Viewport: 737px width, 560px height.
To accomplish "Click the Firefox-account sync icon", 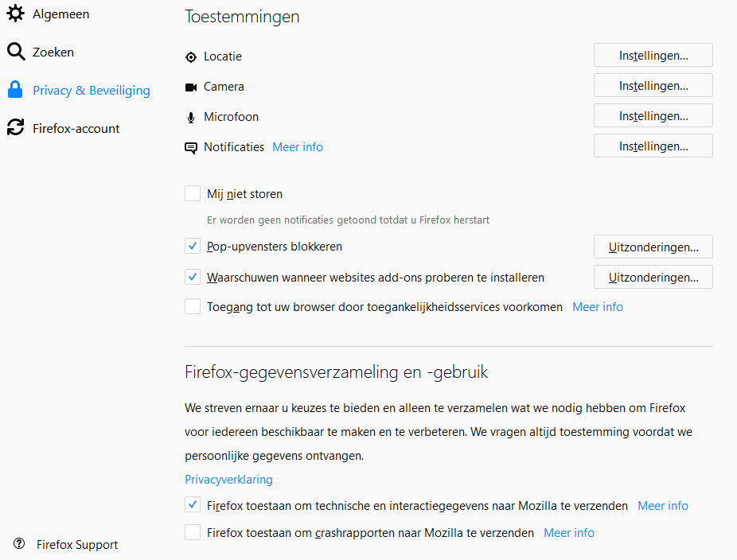I will click(x=15, y=128).
